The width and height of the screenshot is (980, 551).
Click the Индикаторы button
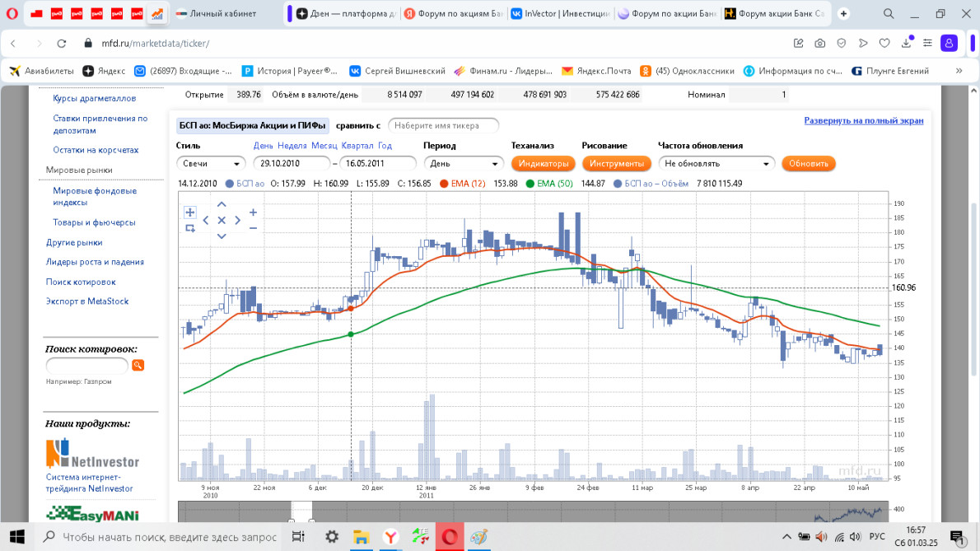point(543,164)
